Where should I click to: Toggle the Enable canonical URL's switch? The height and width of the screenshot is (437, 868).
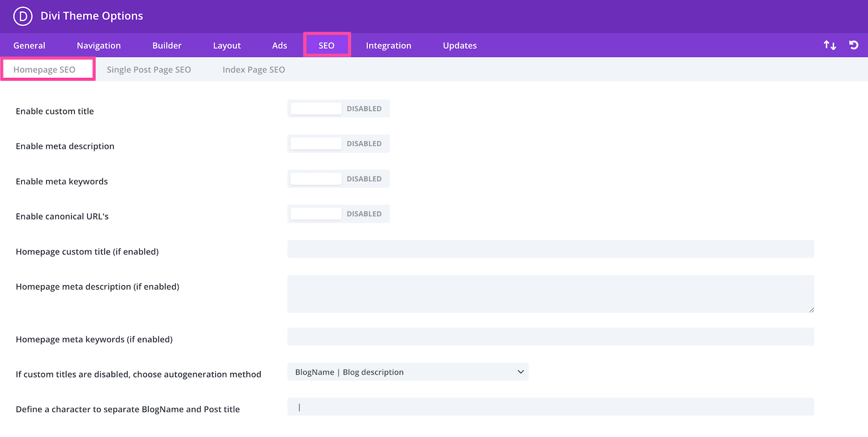tap(338, 214)
